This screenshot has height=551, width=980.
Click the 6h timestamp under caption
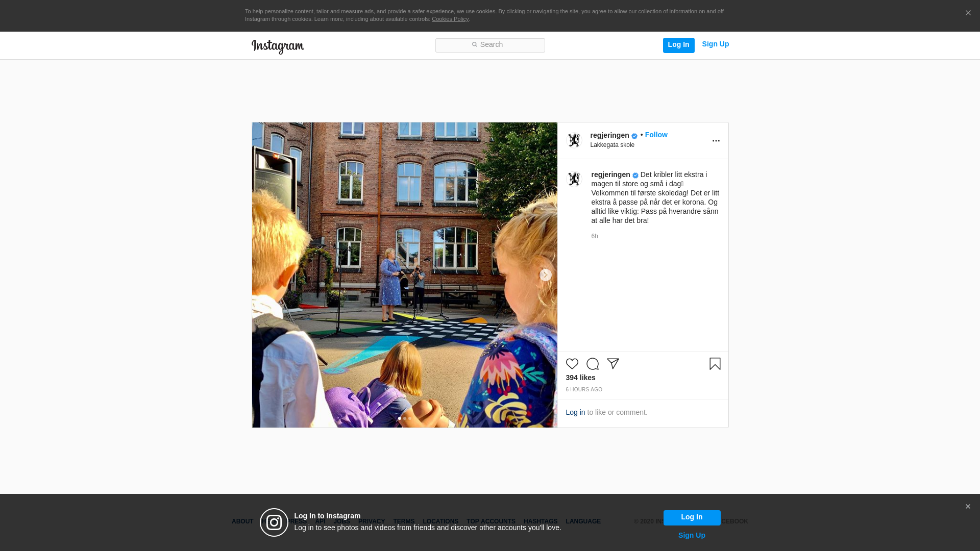click(x=595, y=236)
